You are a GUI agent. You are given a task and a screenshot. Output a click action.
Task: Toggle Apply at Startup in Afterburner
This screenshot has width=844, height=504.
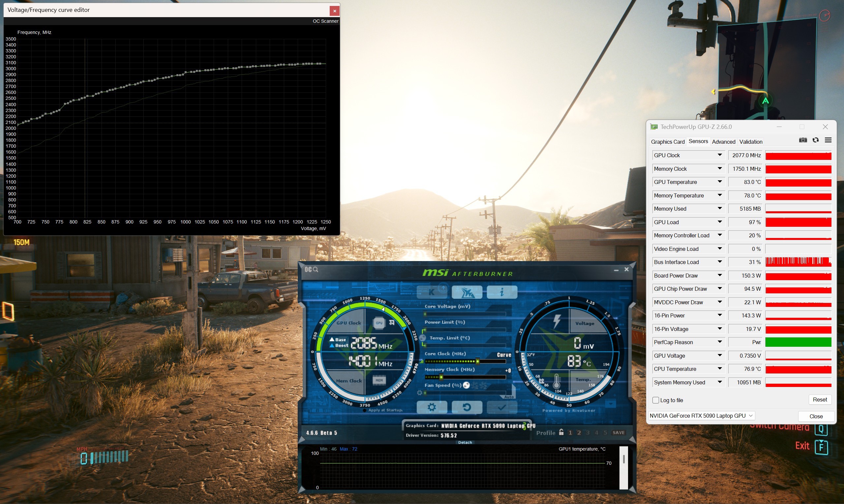(x=365, y=410)
